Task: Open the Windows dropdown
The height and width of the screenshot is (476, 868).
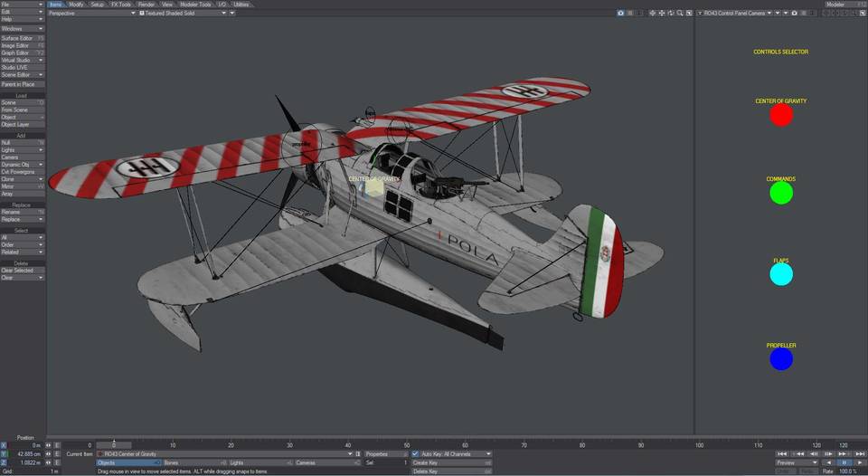Action: coord(22,28)
